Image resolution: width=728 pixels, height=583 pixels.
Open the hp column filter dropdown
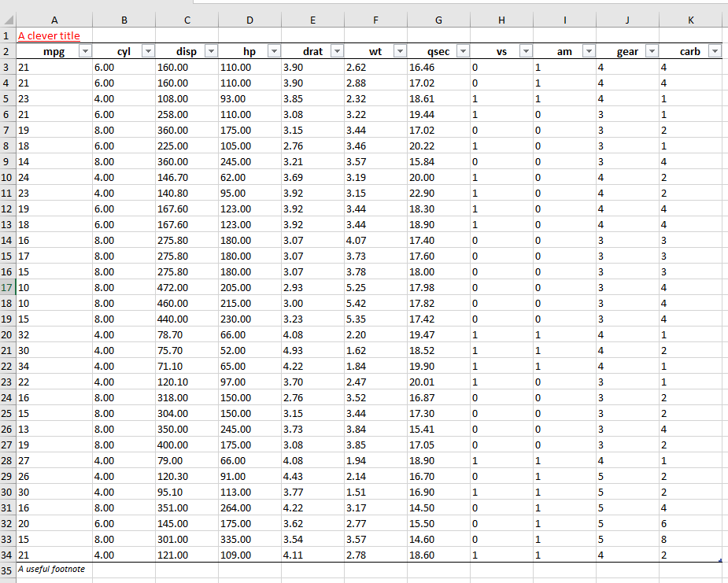pyautogui.click(x=274, y=51)
